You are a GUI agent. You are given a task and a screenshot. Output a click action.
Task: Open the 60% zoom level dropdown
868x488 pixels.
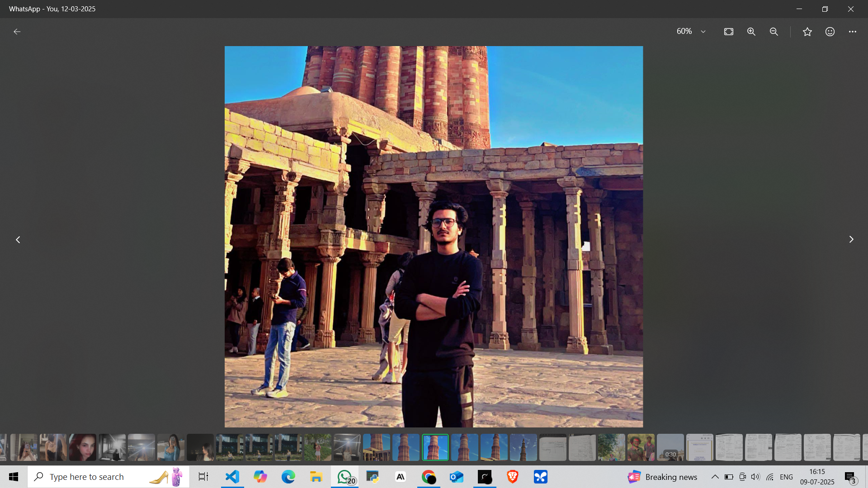coord(691,32)
